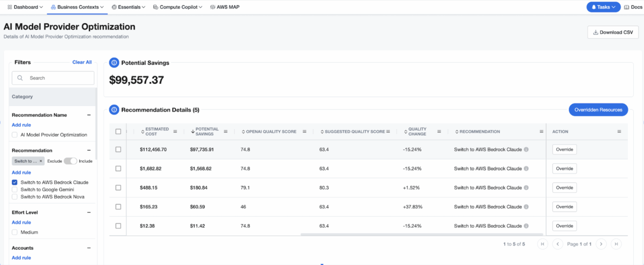Uncheck Switch to AWS Bedrock Claude filter
The height and width of the screenshot is (265, 644).
coord(15,182)
